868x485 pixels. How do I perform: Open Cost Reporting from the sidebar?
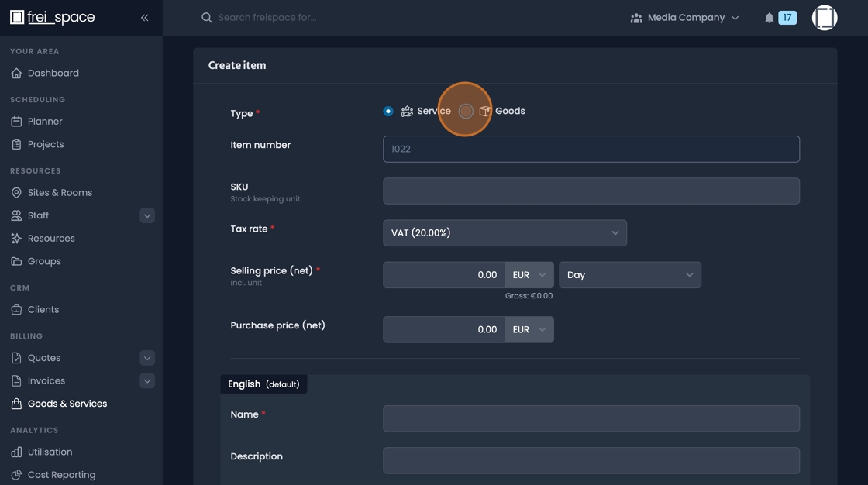tap(60, 474)
